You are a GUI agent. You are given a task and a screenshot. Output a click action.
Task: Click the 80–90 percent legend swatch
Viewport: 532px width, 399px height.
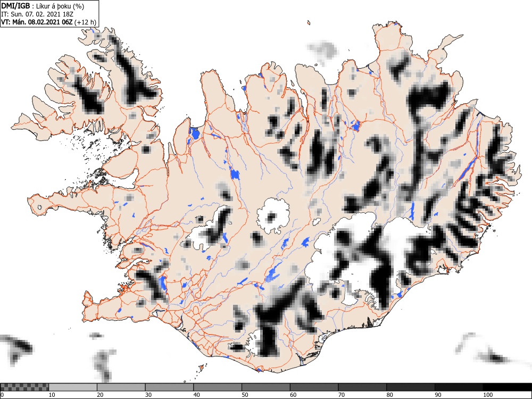[410, 387]
